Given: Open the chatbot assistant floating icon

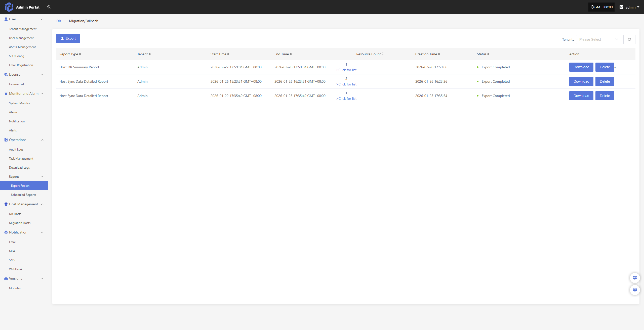Looking at the screenshot, I should (x=635, y=278).
